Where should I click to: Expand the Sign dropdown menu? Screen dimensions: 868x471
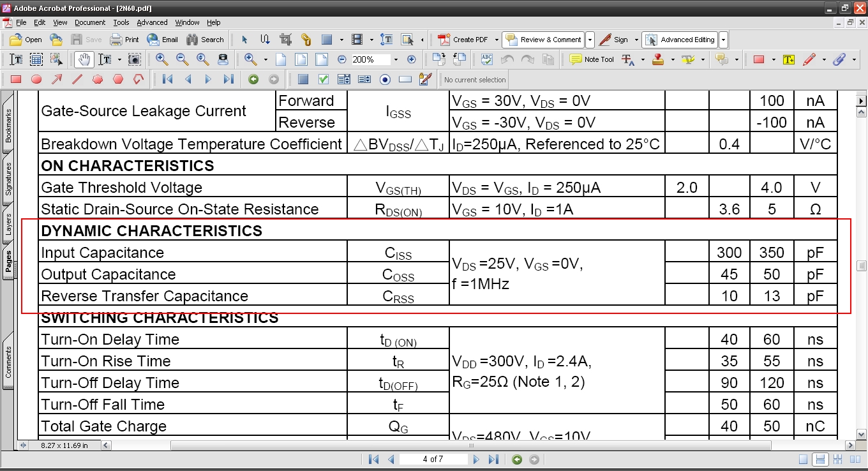pyautogui.click(x=635, y=40)
